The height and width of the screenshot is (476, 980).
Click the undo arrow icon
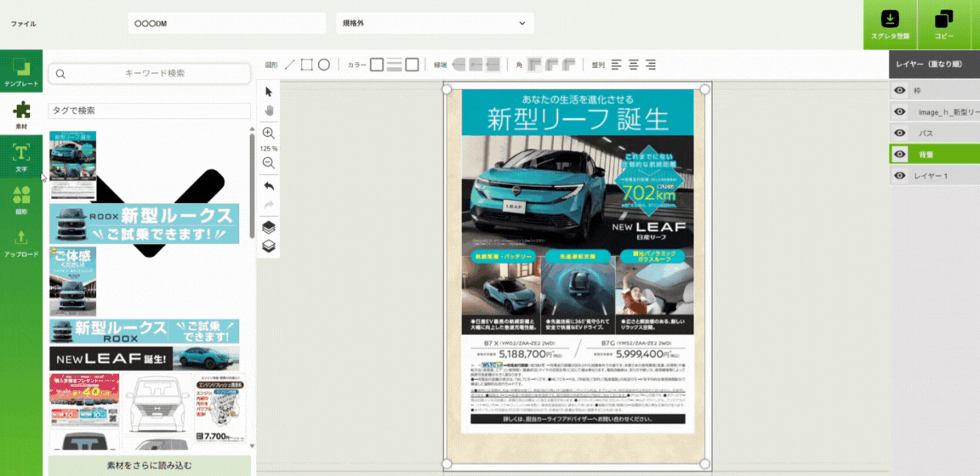click(269, 185)
